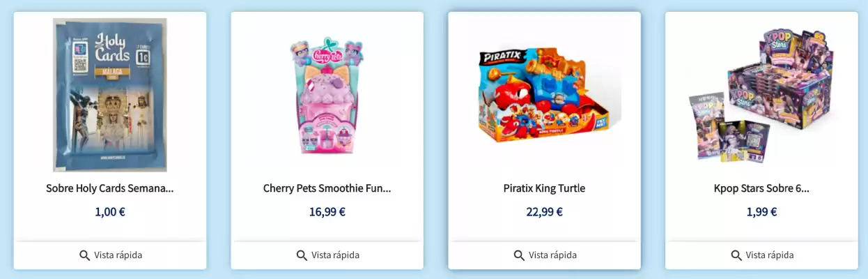Screen dimensions: 868x279
Task: Click magnifier icon under Cherry Pets Smoothie
Action: pyautogui.click(x=302, y=255)
